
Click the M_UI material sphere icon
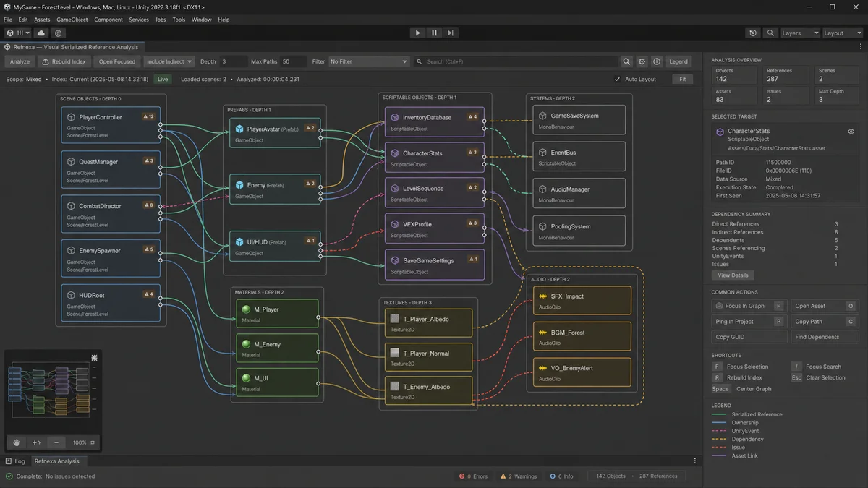coord(246,378)
